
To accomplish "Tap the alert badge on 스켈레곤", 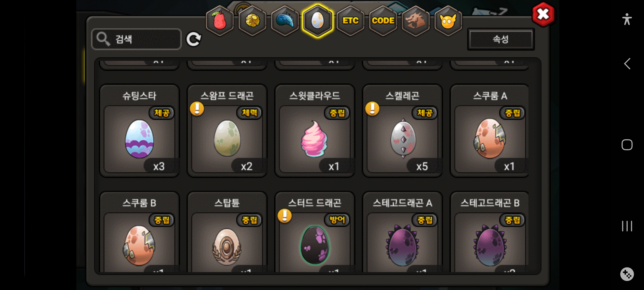I will click(x=372, y=109).
